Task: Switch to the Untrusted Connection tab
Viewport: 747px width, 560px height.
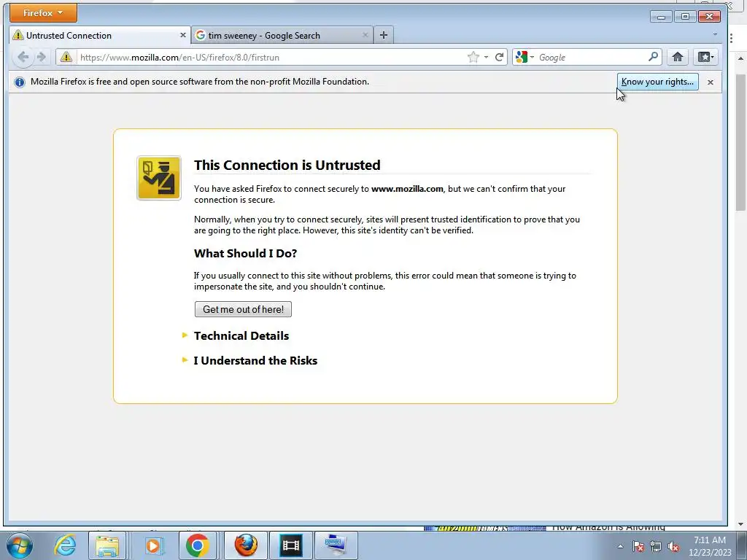Action: click(99, 35)
